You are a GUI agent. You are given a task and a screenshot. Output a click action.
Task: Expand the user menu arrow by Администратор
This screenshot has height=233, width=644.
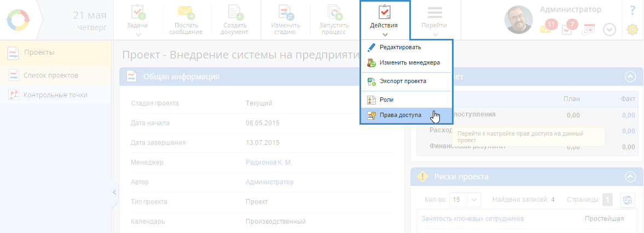[610, 30]
